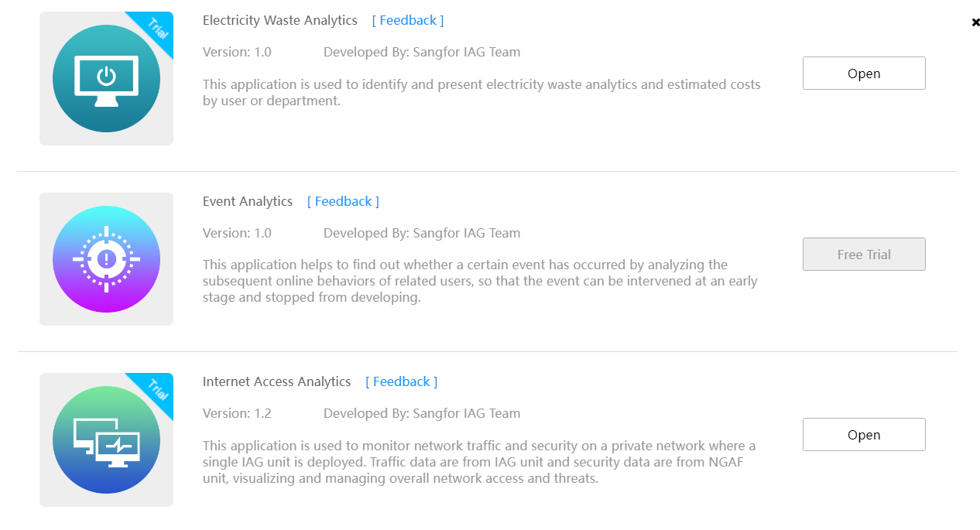Close the application list panel
The height and width of the screenshot is (530, 980).
tap(975, 22)
